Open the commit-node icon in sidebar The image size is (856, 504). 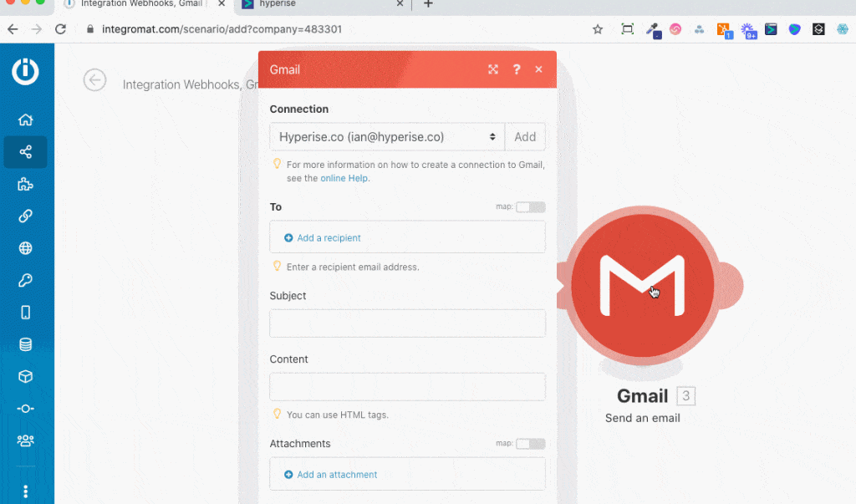click(25, 409)
